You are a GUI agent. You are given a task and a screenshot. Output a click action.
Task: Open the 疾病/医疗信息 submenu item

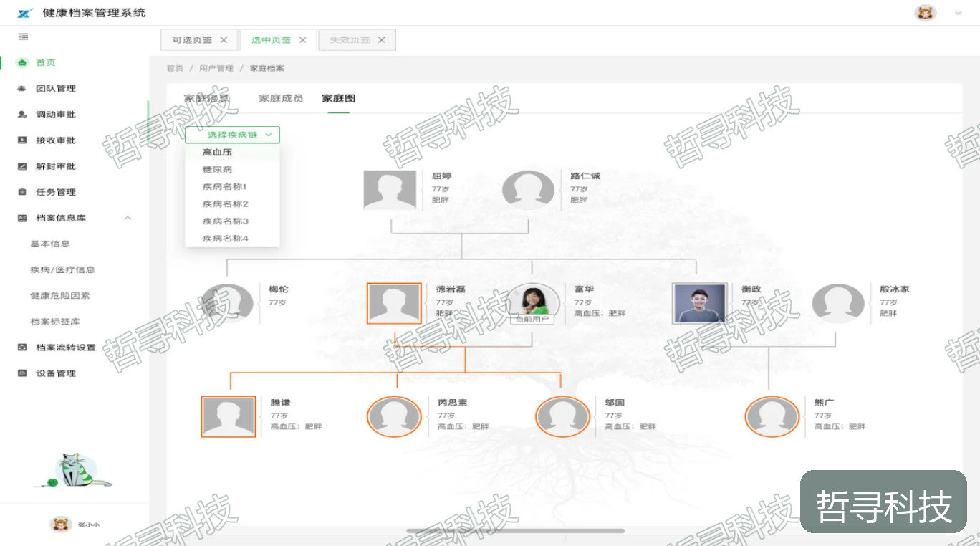click(62, 269)
